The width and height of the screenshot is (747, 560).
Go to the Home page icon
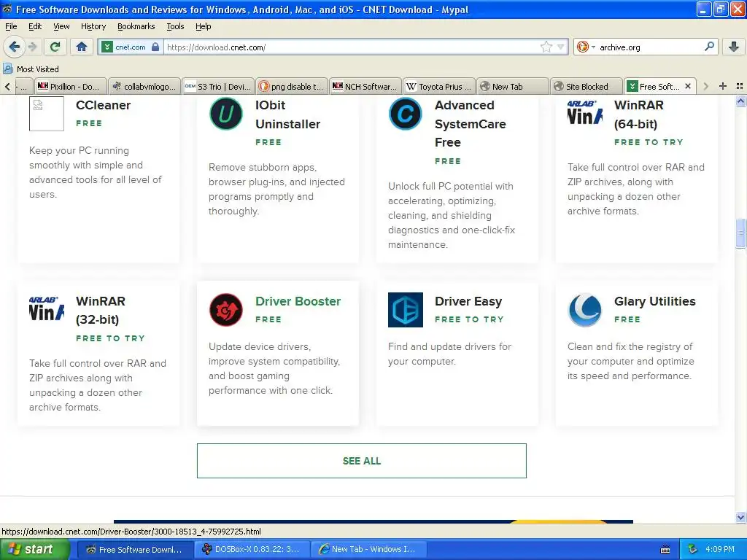point(82,47)
